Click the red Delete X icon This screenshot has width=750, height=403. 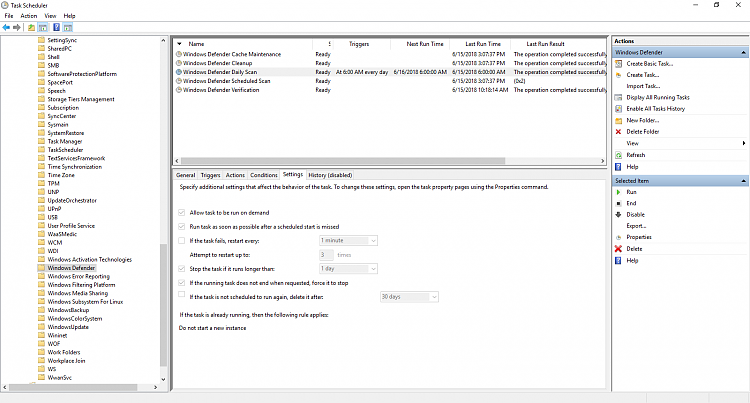pyautogui.click(x=618, y=249)
